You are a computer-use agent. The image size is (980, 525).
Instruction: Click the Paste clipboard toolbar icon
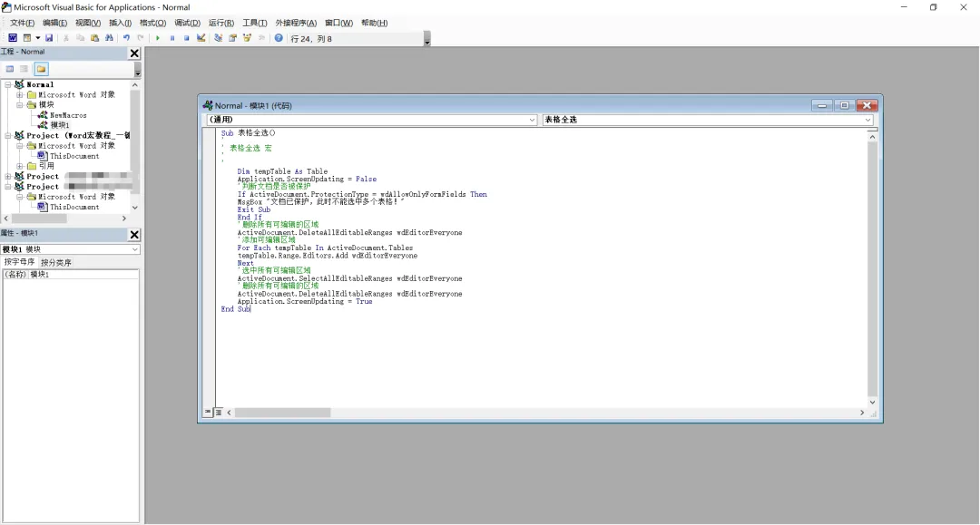coord(94,38)
